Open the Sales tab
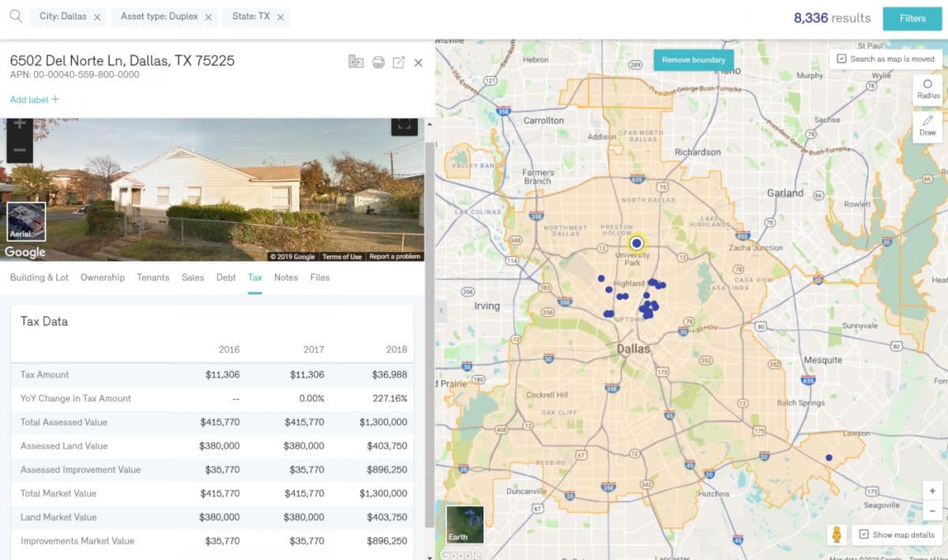 [193, 277]
